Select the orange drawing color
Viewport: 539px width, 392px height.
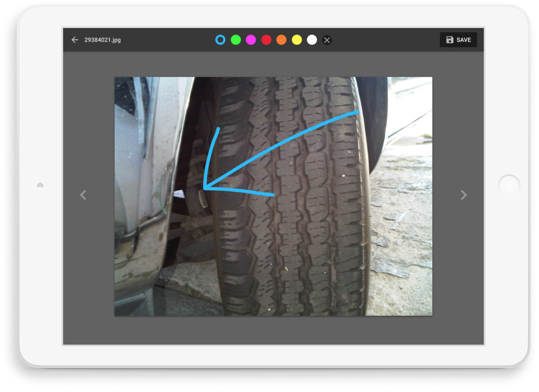coord(281,40)
